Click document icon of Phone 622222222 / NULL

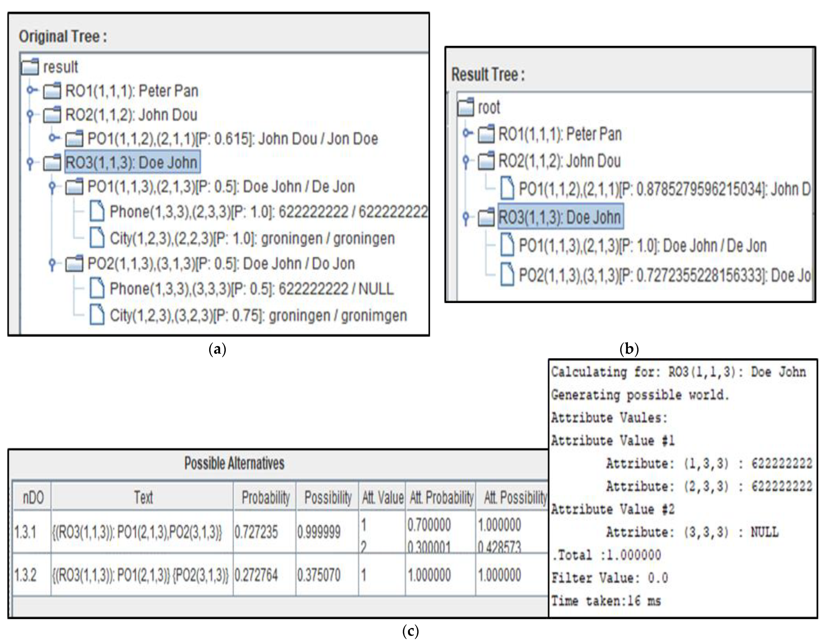[x=97, y=288]
